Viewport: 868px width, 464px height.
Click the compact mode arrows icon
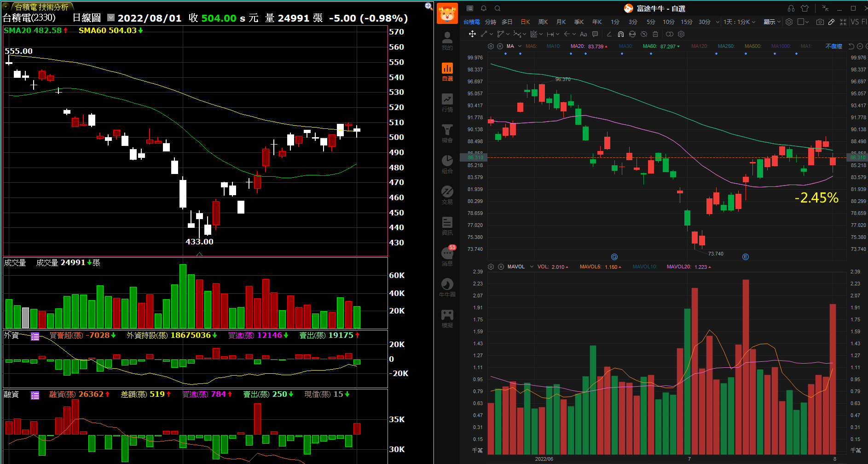[x=825, y=8]
